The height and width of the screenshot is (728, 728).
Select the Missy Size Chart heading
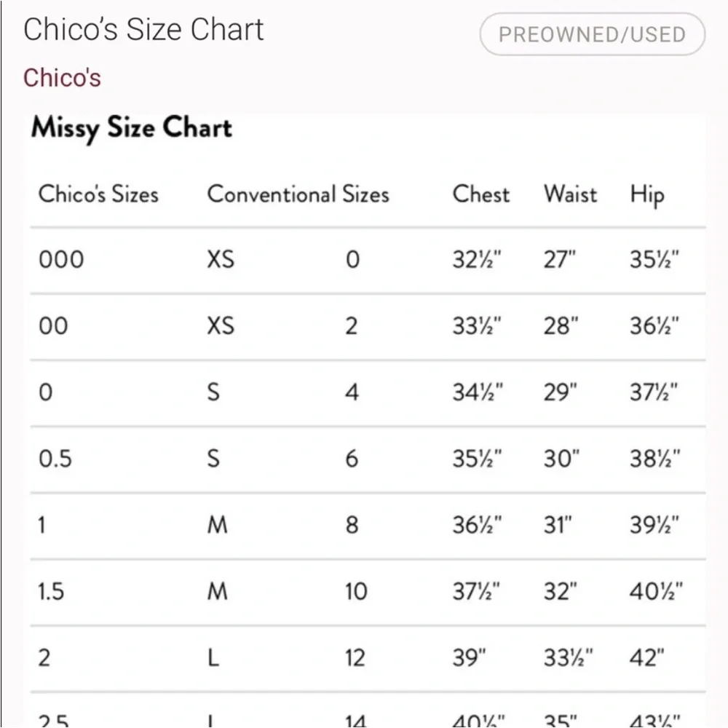pyautogui.click(x=131, y=127)
